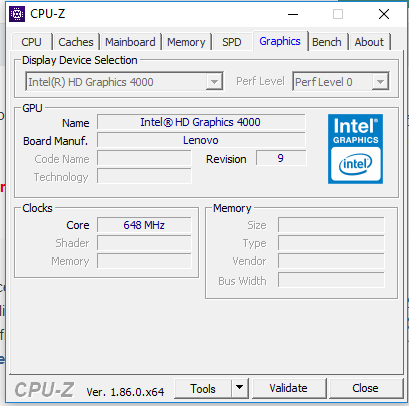The height and width of the screenshot is (406, 409).
Task: Switch to the CPU tab
Action: [x=31, y=42]
